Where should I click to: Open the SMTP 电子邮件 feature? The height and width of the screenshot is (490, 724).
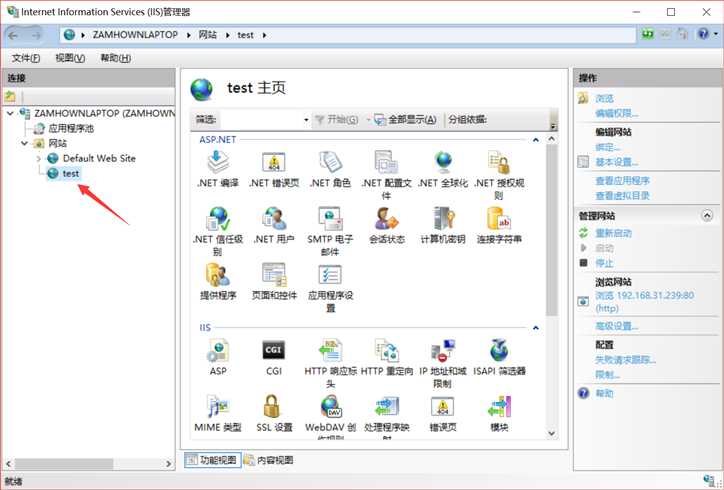[x=330, y=231]
